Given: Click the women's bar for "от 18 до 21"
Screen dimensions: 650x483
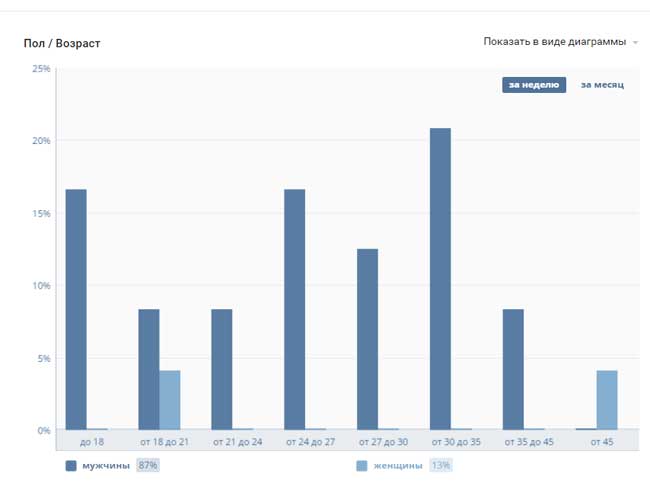Looking at the screenshot, I should pyautogui.click(x=169, y=400).
